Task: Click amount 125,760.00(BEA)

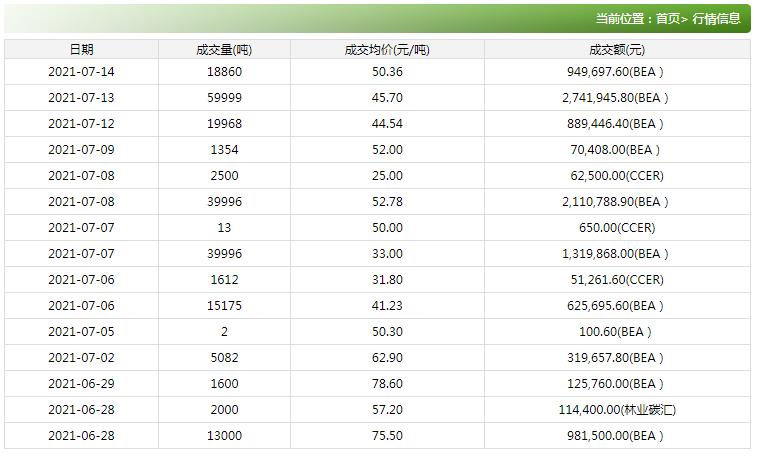Action: pyautogui.click(x=615, y=384)
